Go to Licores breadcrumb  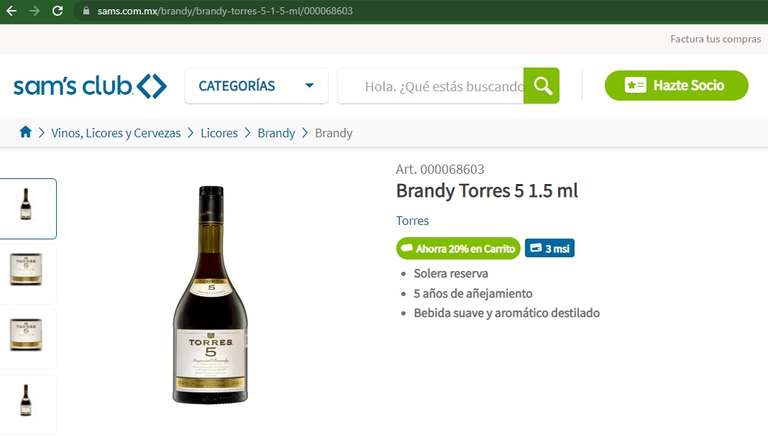(219, 133)
